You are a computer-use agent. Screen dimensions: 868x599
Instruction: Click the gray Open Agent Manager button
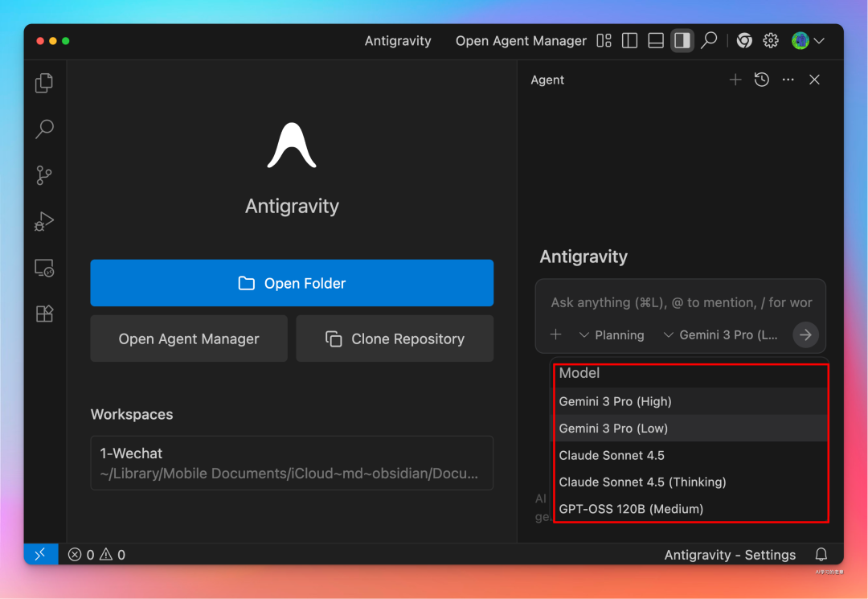point(189,338)
